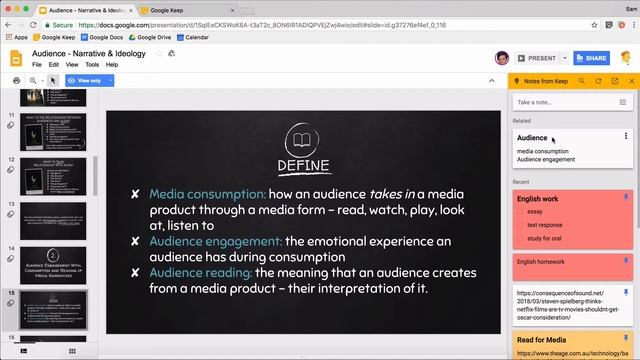Click link icon beside slide 12
The image size is (640, 360).
coord(11,170)
